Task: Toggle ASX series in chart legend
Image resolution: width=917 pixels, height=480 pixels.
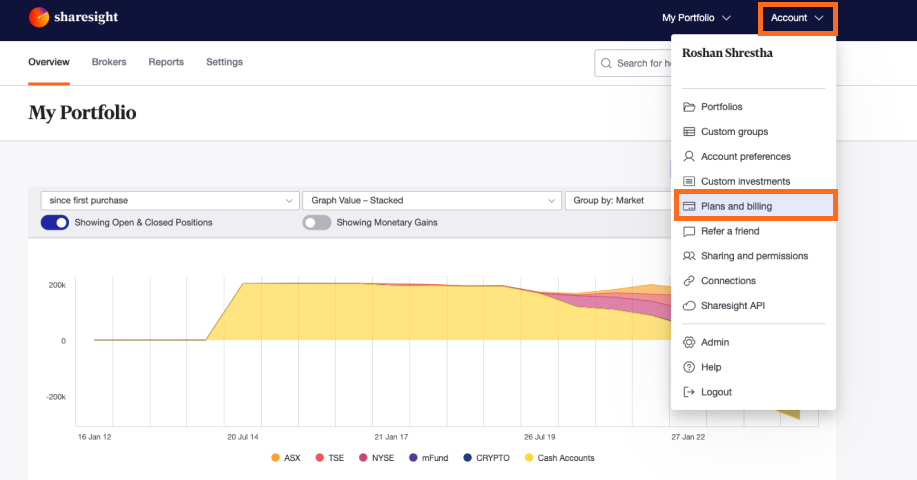Action: point(285,458)
